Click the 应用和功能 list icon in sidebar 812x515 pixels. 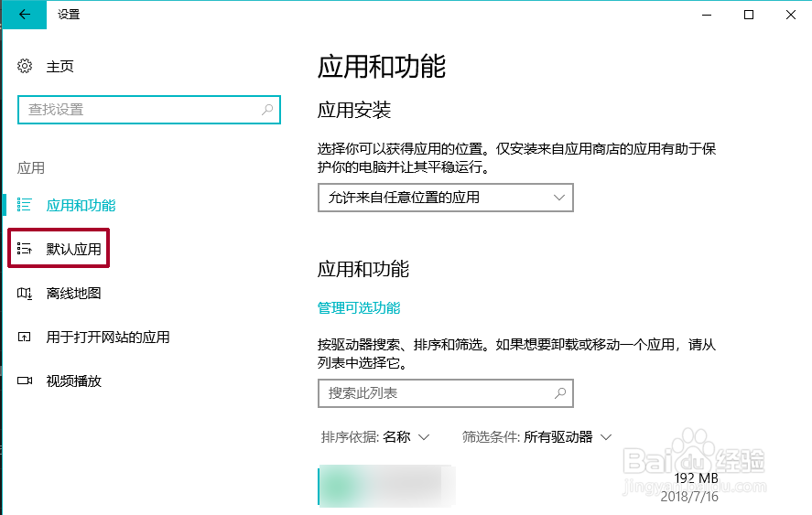(26, 206)
